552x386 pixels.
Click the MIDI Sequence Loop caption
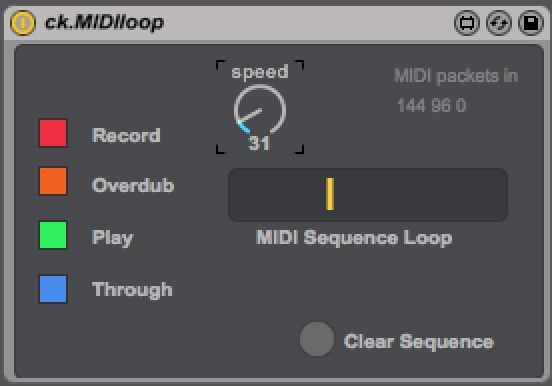point(354,238)
